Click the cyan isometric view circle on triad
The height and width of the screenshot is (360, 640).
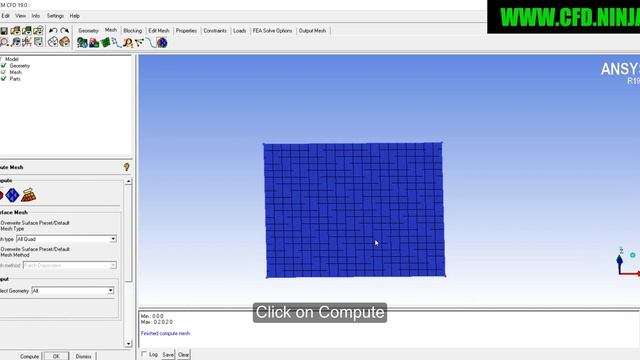pyautogui.click(x=632, y=255)
